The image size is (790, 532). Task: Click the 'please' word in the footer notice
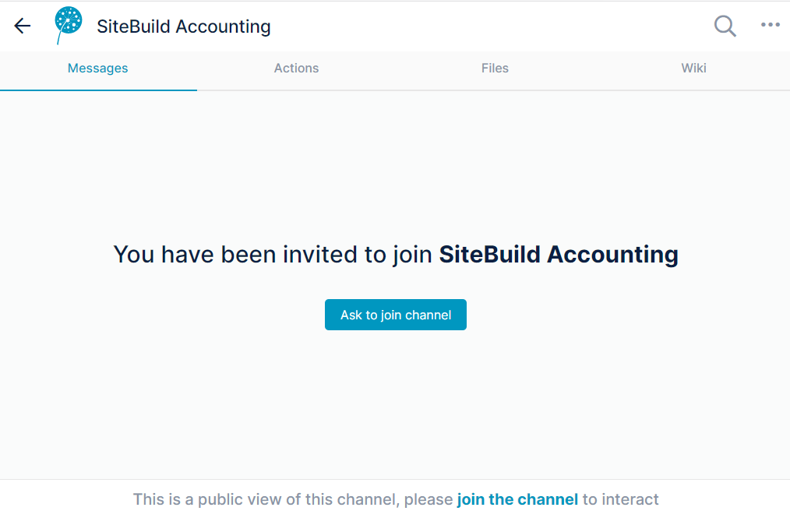coord(429,500)
